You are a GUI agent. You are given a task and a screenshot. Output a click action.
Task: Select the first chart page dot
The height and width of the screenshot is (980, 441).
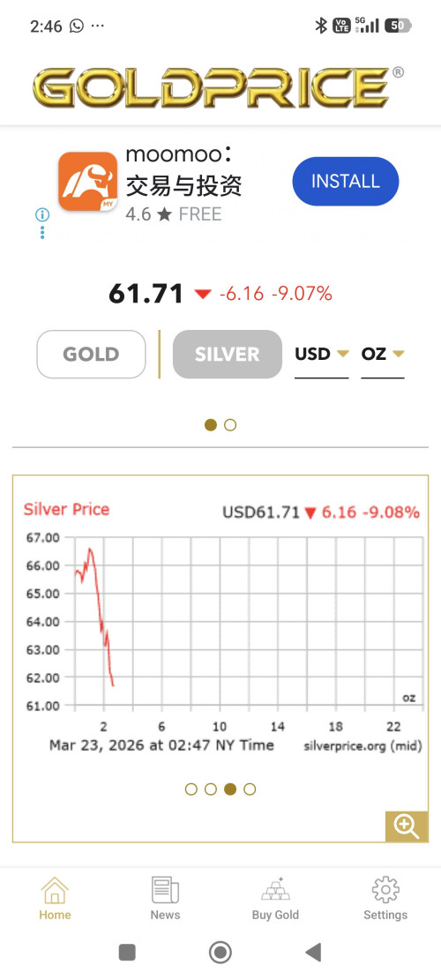(x=191, y=789)
